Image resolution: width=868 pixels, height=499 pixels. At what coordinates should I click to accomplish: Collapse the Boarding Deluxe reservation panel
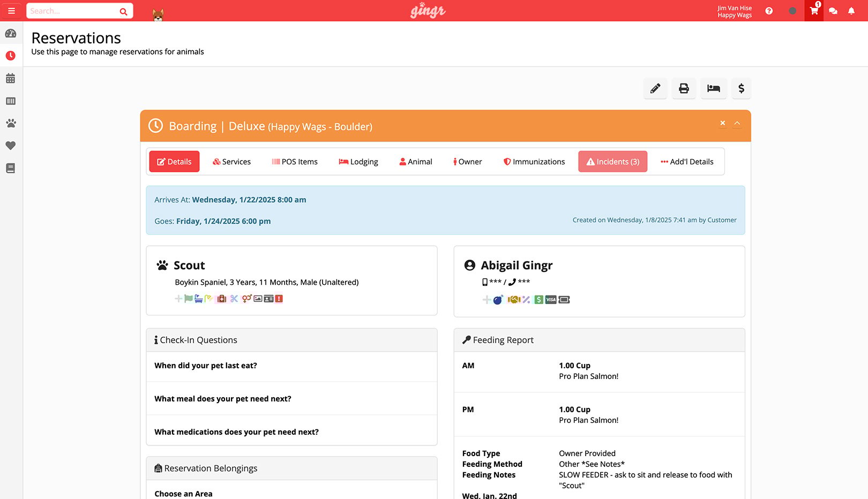tap(737, 123)
